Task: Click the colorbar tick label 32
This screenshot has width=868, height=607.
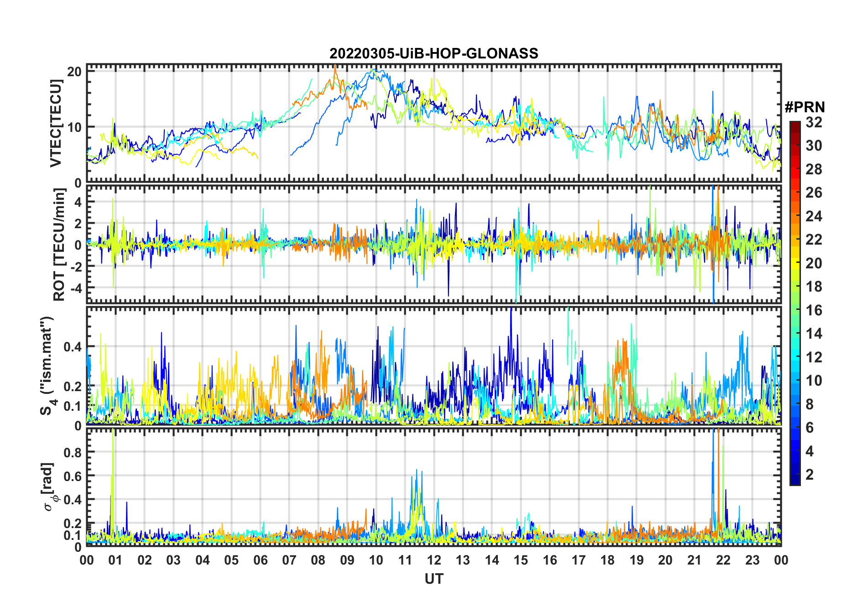Action: coord(814,122)
